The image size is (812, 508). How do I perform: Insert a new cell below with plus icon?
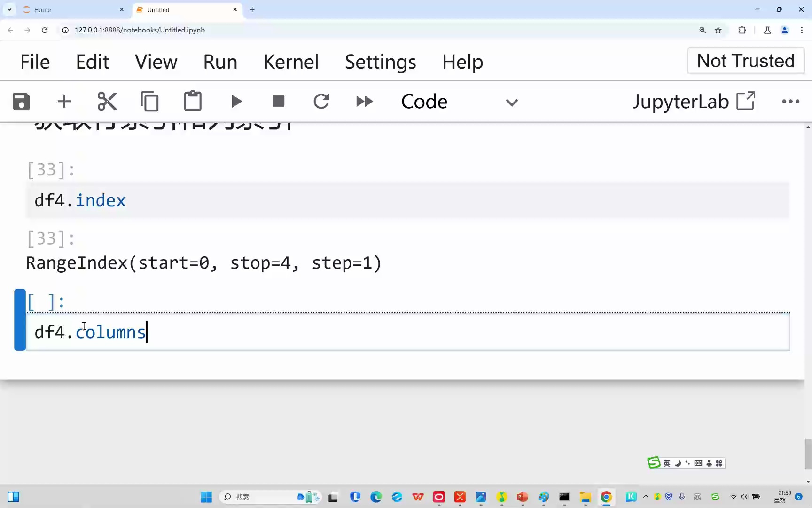(x=64, y=102)
